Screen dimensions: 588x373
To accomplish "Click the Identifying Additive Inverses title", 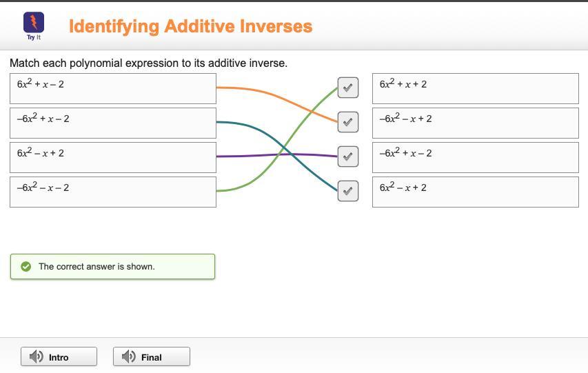I will (190, 26).
